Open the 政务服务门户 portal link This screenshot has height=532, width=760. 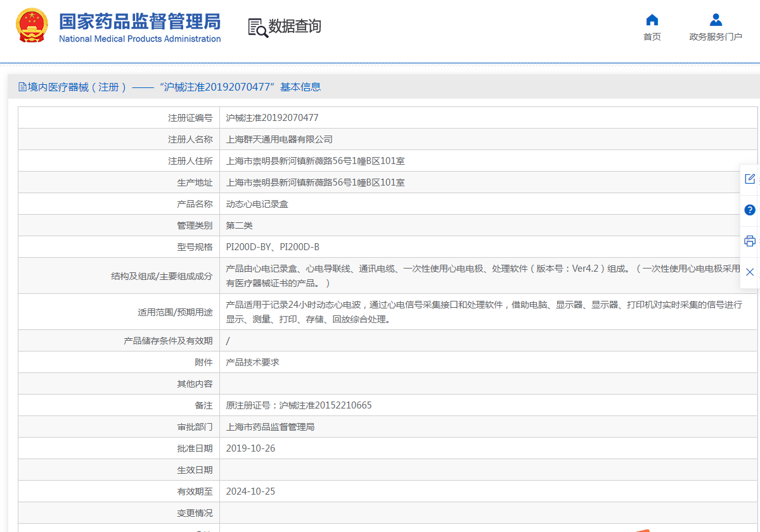pyautogui.click(x=715, y=37)
